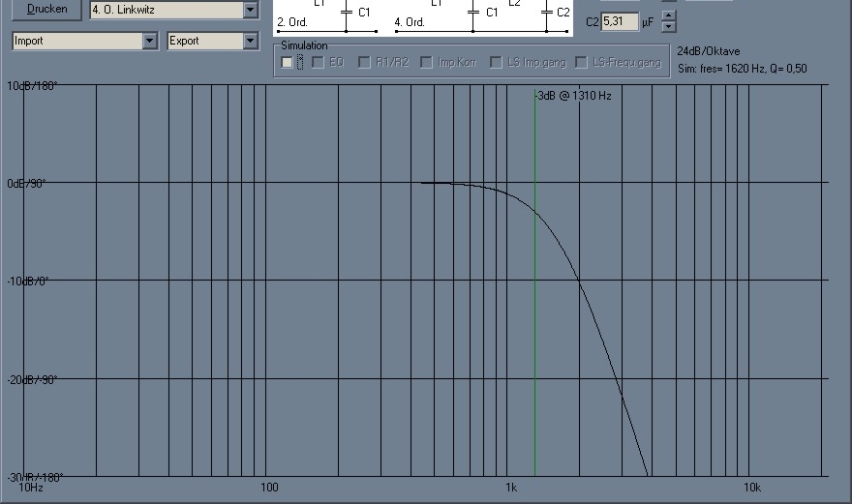852x504 pixels.
Task: Click the 'Simulation' group box title
Action: point(304,45)
